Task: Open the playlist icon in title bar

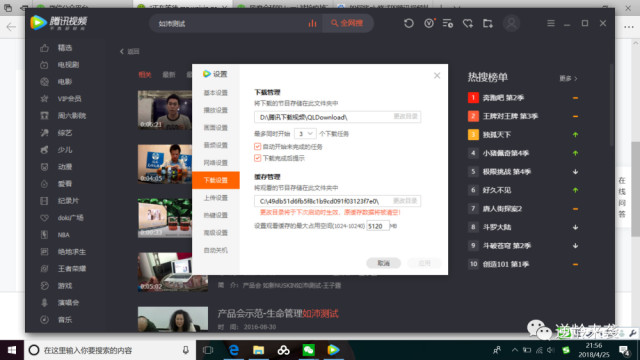Action: coord(448,23)
